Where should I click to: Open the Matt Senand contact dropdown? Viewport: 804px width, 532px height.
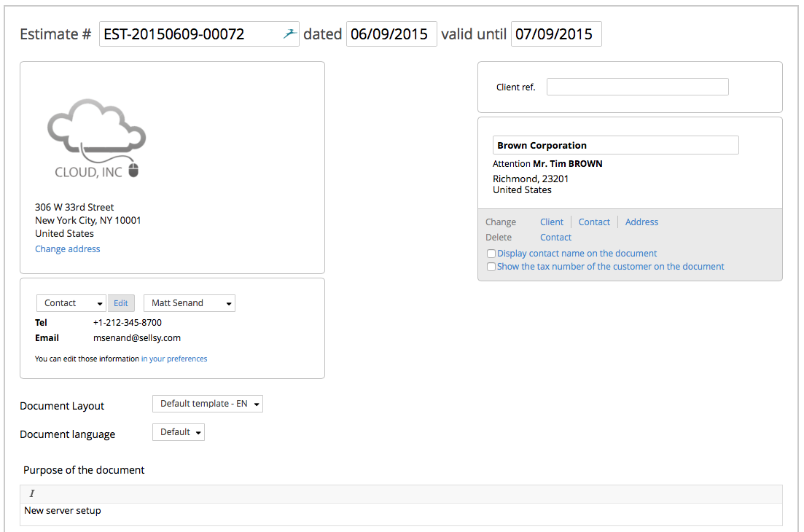click(x=190, y=303)
